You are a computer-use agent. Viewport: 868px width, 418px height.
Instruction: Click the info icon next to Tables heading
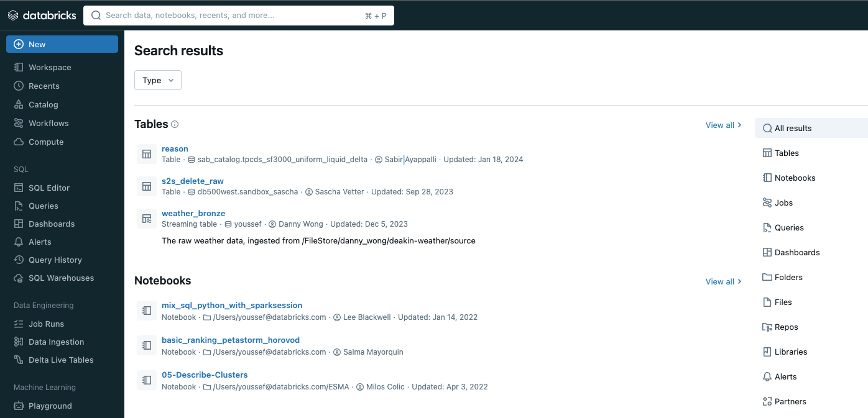point(175,124)
